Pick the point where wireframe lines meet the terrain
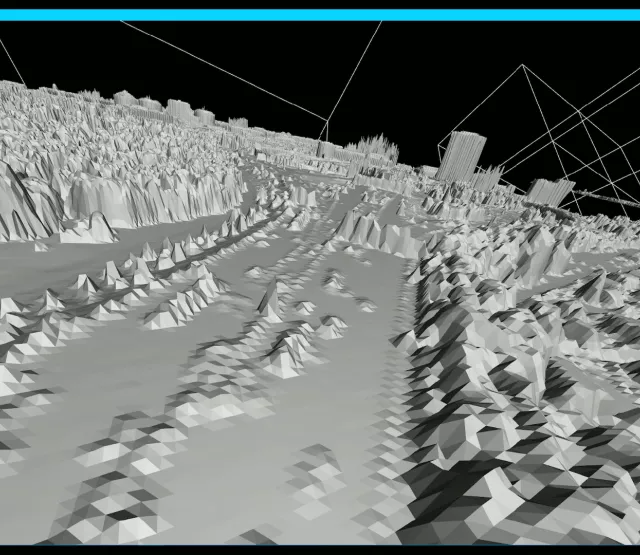The width and height of the screenshot is (640, 555). (x=325, y=142)
